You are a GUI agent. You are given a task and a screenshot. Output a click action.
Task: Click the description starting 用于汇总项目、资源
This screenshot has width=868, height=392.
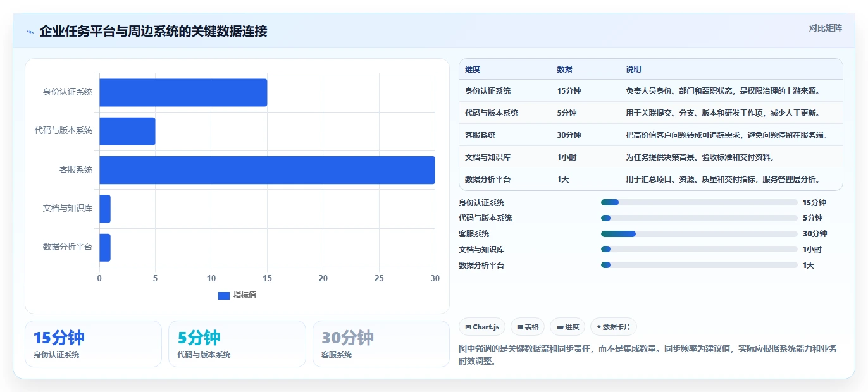pos(723,180)
